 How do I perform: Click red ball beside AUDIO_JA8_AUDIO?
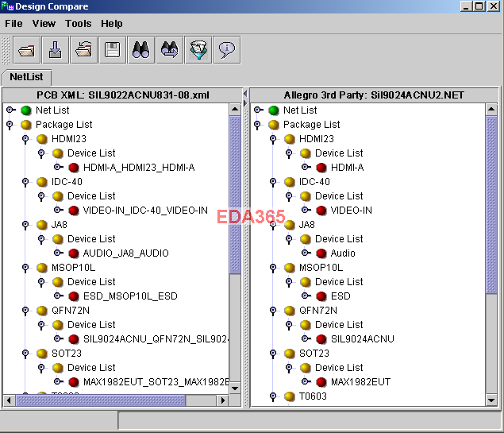(74, 253)
